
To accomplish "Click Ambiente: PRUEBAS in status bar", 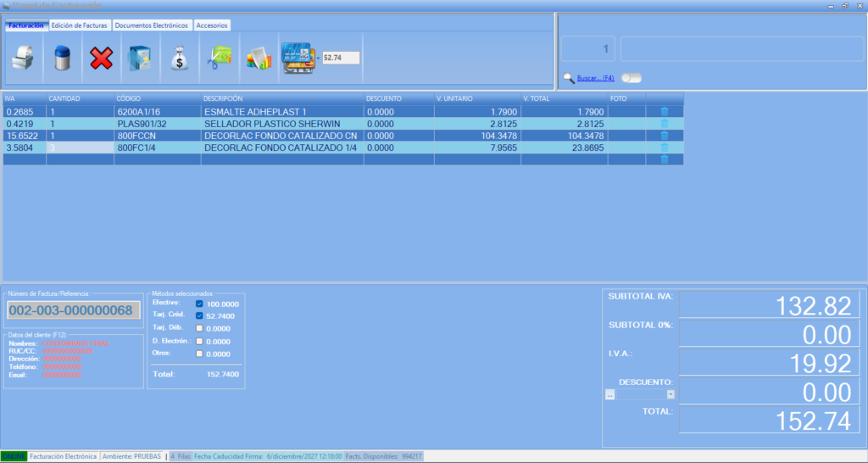I will point(131,456).
